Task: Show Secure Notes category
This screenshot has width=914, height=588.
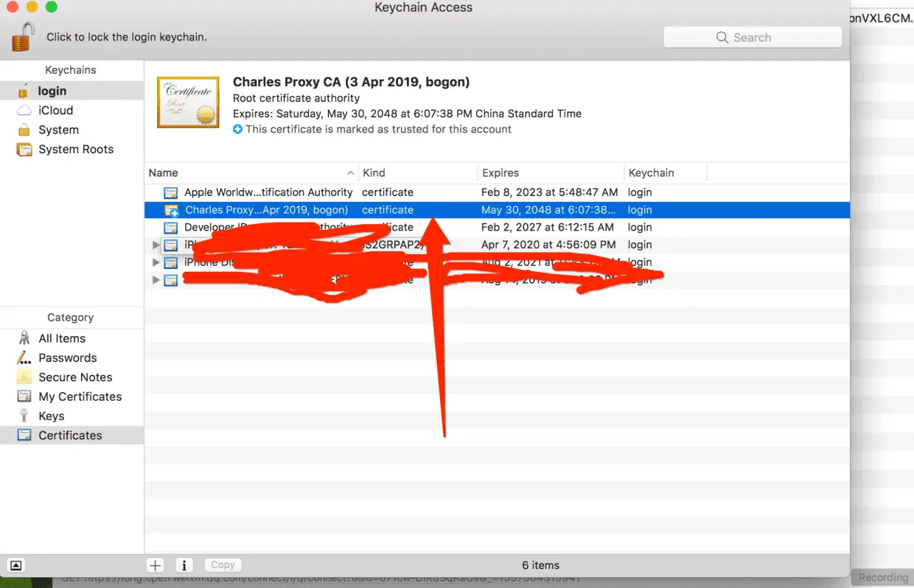Action: (x=71, y=377)
